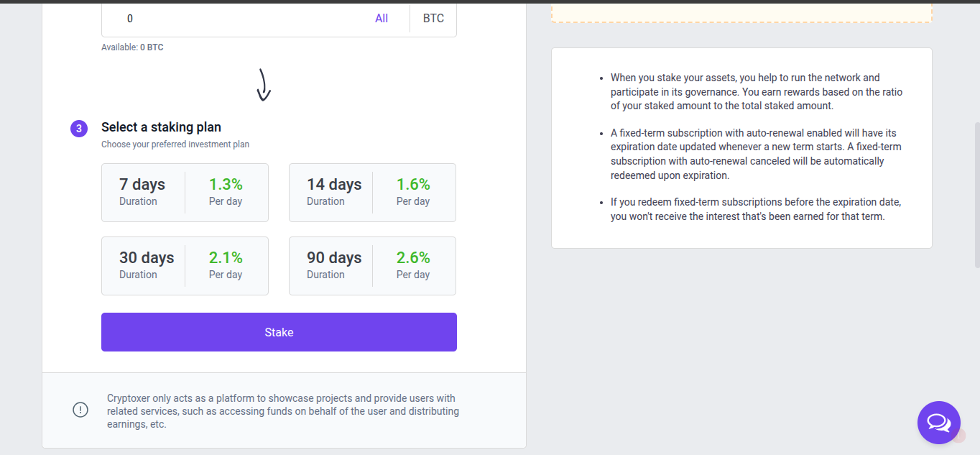
Task: Click the page vertical scrollbar
Action: [976, 194]
